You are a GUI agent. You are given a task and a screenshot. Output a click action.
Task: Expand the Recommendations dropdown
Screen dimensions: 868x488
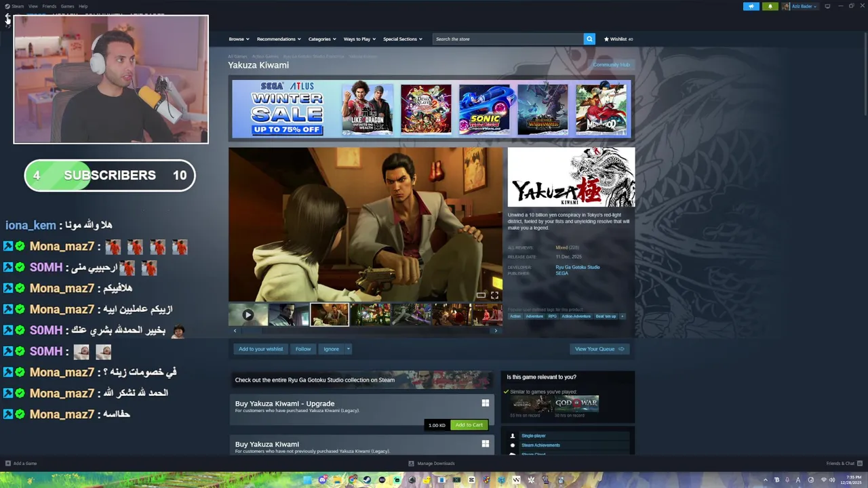[278, 39]
